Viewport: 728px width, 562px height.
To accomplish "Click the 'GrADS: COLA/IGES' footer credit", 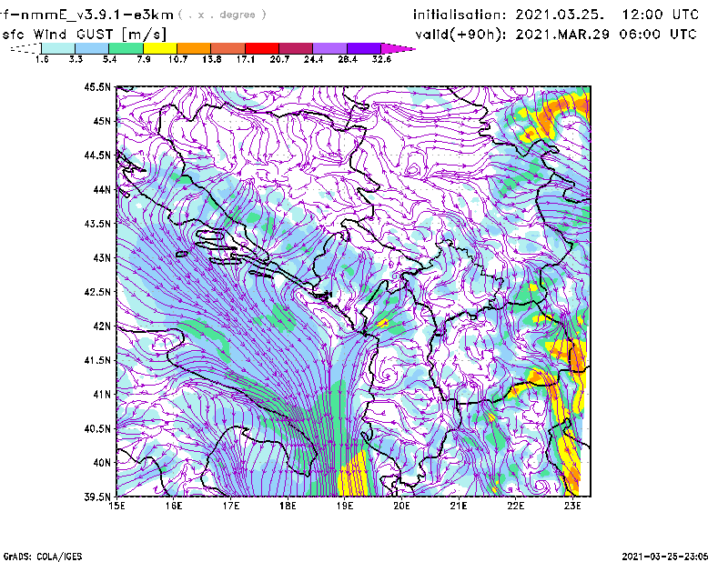I will pos(42,557).
